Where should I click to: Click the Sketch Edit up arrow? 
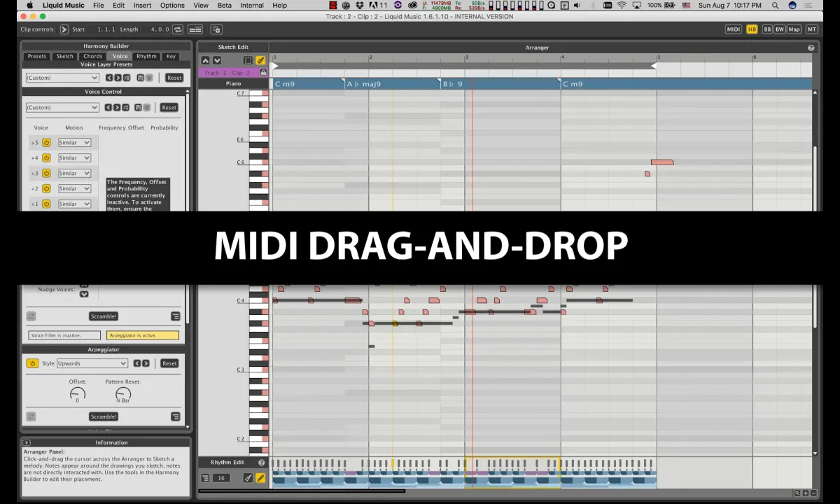[x=206, y=61]
